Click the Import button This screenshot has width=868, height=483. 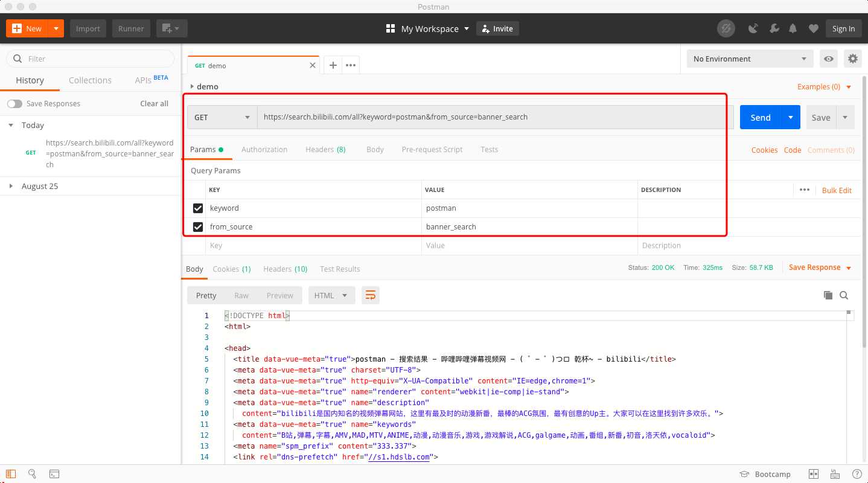tap(88, 28)
